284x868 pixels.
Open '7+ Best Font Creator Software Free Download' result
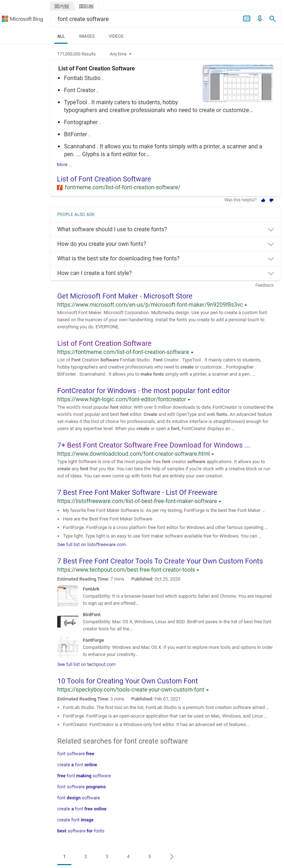(154, 445)
